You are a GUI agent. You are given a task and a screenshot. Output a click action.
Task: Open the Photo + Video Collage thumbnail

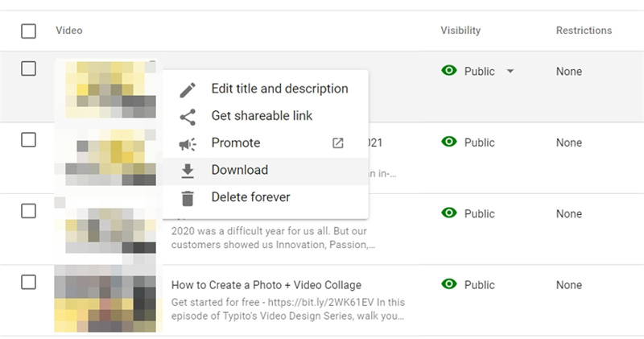108,300
